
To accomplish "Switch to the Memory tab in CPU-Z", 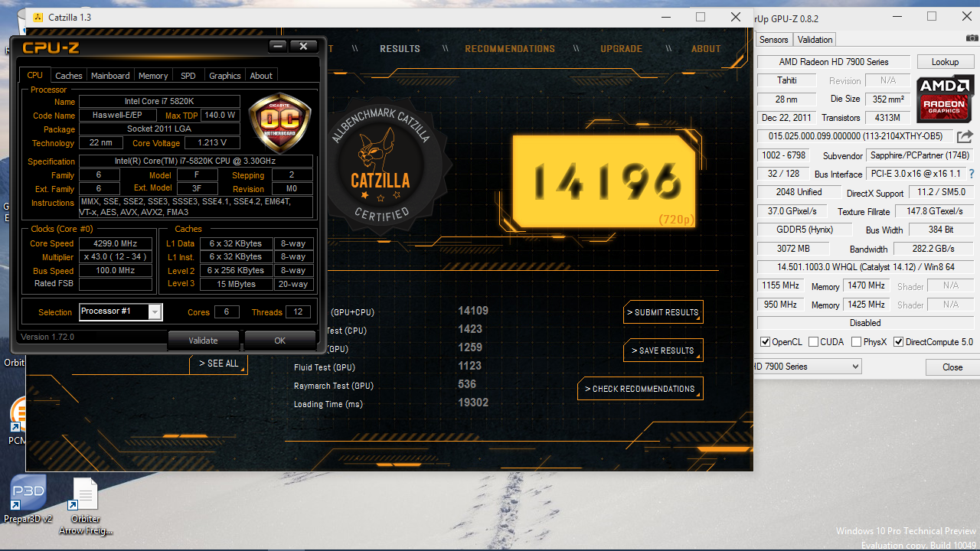I will click(x=153, y=76).
